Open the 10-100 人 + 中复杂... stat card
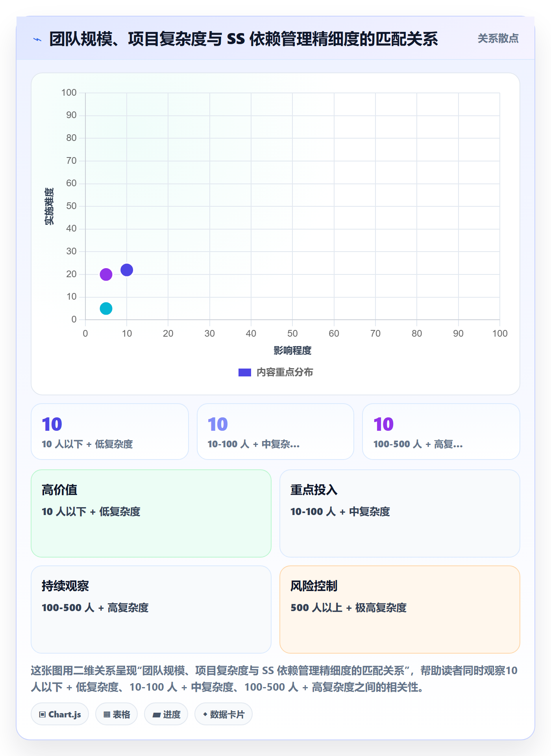551x756 pixels. click(275, 432)
